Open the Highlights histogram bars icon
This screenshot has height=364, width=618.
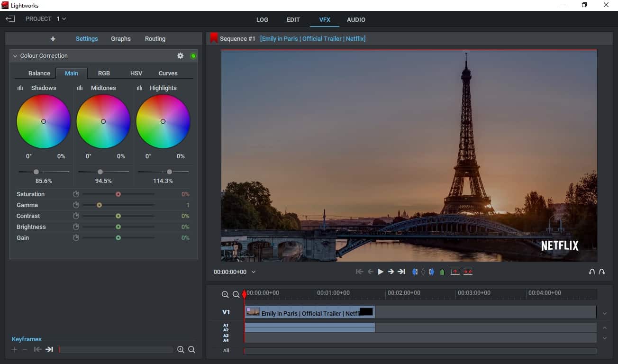pyautogui.click(x=139, y=88)
